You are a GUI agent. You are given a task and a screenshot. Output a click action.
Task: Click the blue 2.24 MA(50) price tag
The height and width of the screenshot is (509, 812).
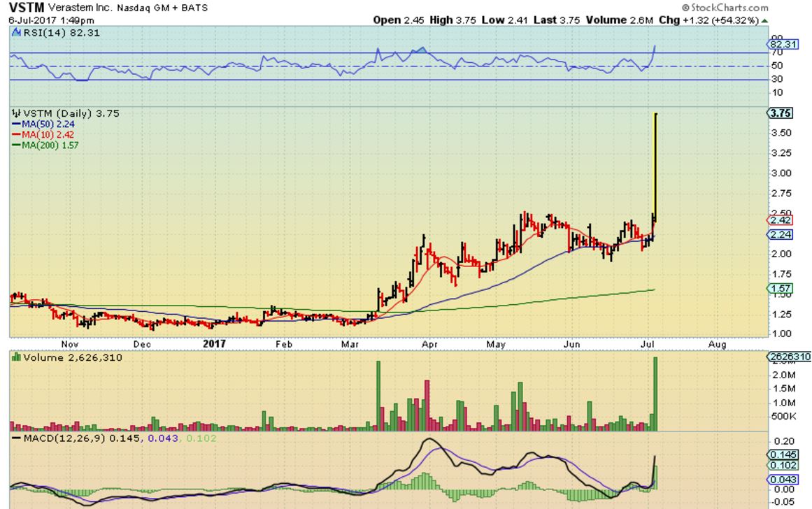pyautogui.click(x=781, y=235)
